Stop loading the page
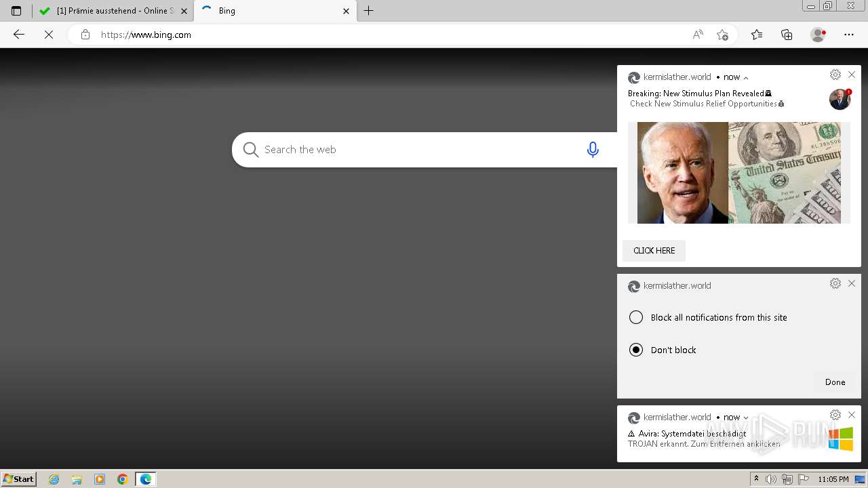Viewport: 868px width, 488px height. click(49, 35)
